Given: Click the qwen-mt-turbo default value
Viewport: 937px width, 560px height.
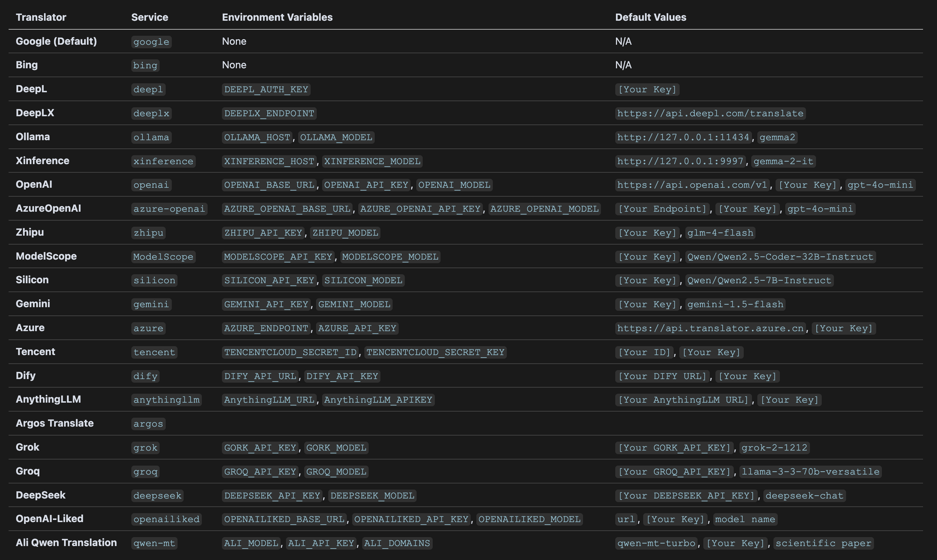Looking at the screenshot, I should (656, 543).
